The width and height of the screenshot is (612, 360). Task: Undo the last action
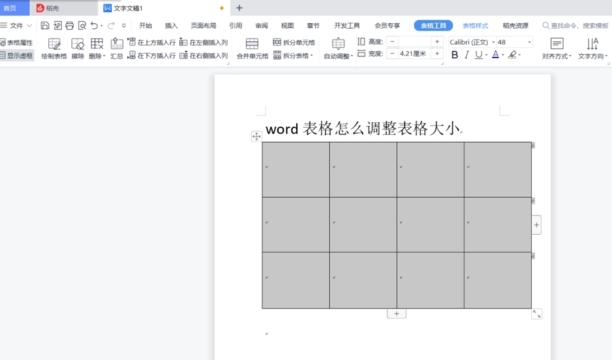(94, 26)
